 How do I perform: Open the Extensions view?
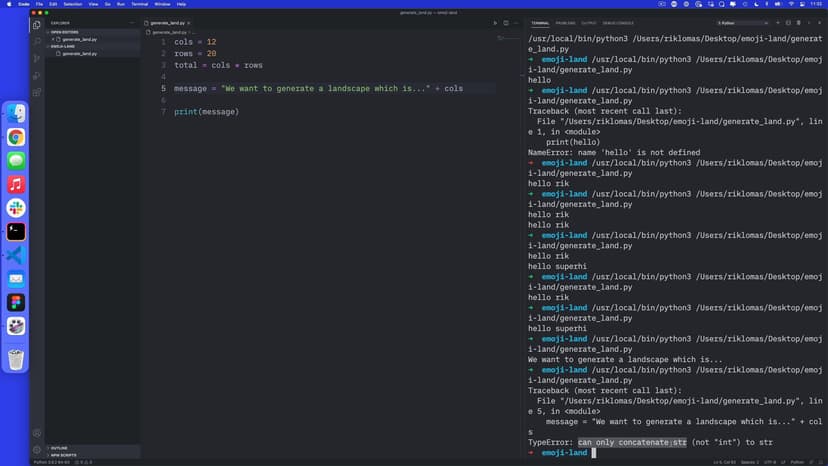tap(37, 92)
